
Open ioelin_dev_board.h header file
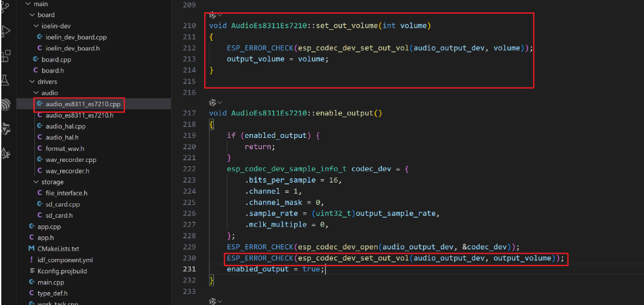point(74,48)
